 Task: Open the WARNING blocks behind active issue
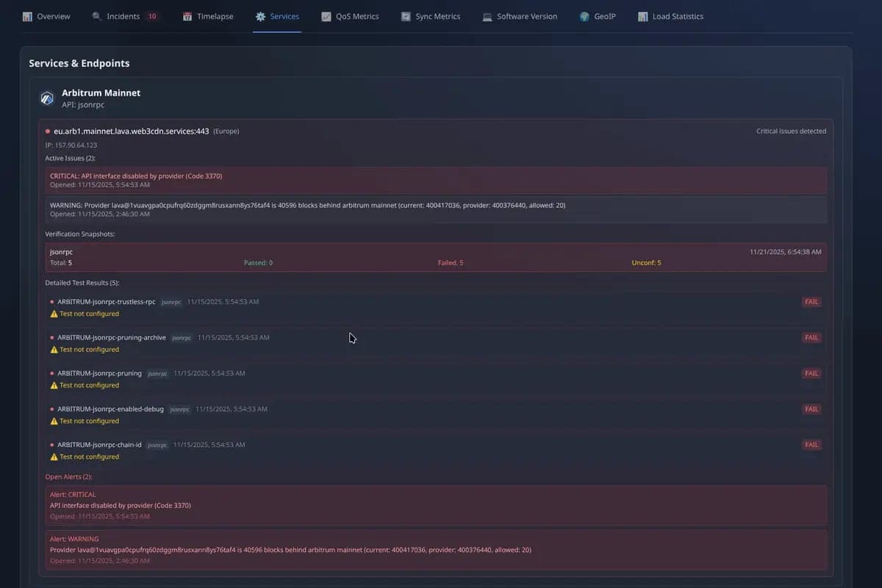coord(435,209)
